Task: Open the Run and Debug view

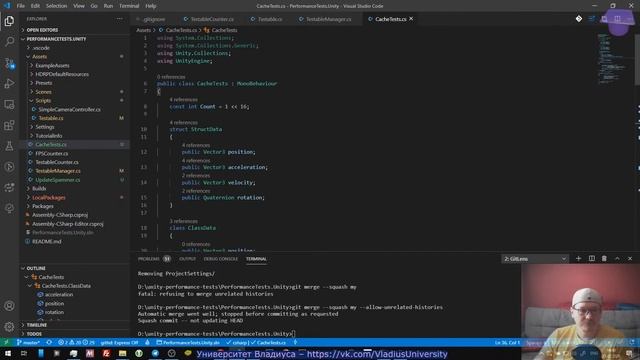Action: [9, 84]
